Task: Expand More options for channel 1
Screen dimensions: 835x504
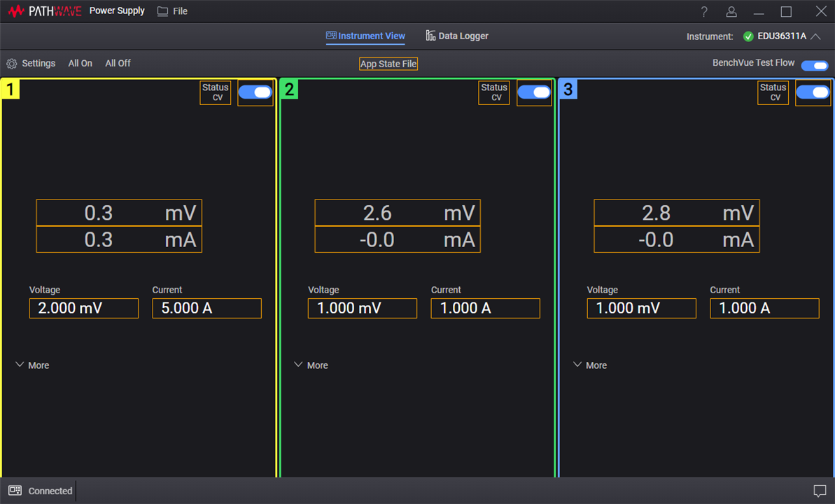Action: click(32, 365)
